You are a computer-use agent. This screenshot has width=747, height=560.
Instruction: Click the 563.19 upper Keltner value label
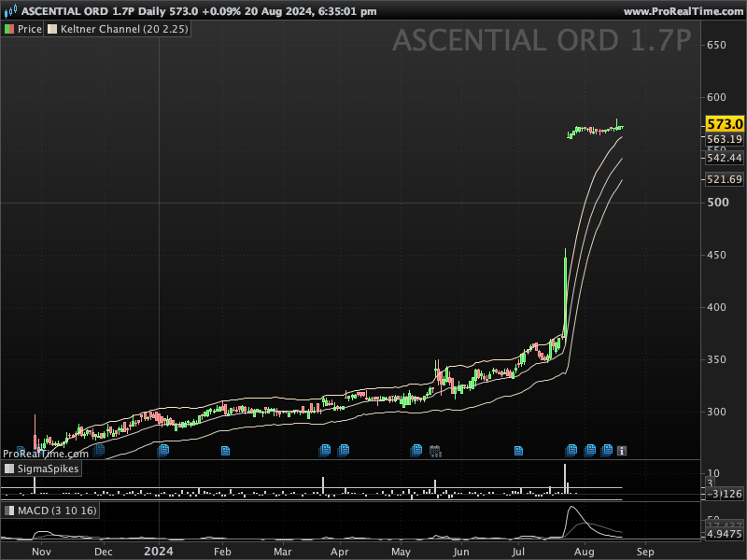(725, 139)
